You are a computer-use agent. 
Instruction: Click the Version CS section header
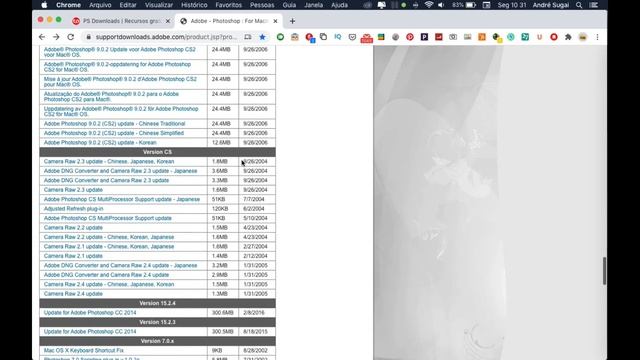[157, 152]
